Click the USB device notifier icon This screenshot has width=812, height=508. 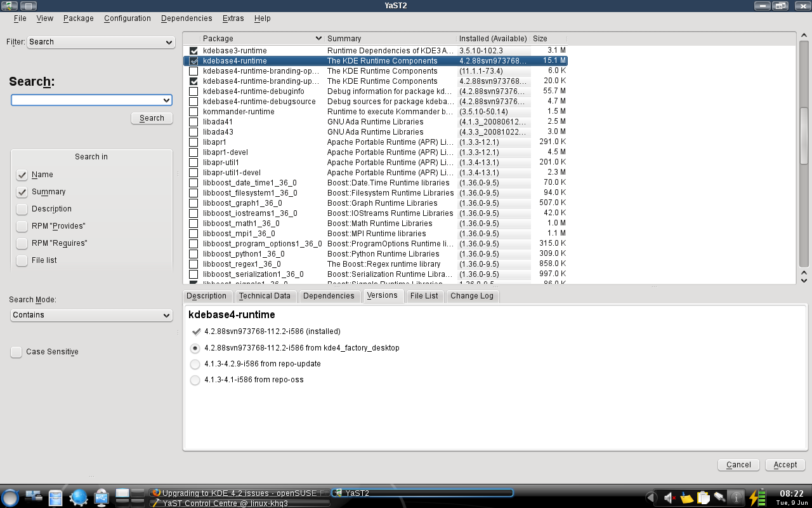(101, 498)
